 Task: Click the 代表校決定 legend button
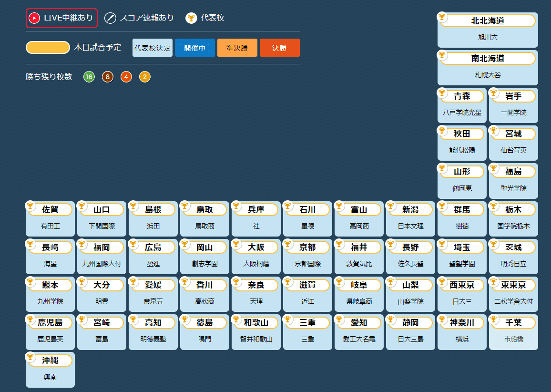(x=153, y=48)
